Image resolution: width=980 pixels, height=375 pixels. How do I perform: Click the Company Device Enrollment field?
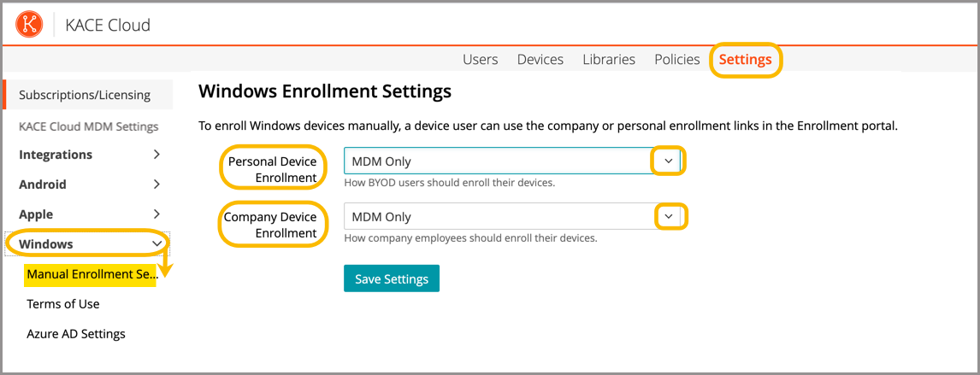point(498,217)
